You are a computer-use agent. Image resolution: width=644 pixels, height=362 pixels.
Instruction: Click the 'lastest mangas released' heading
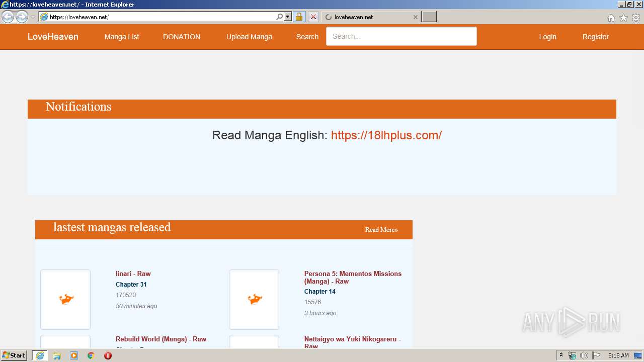112,227
